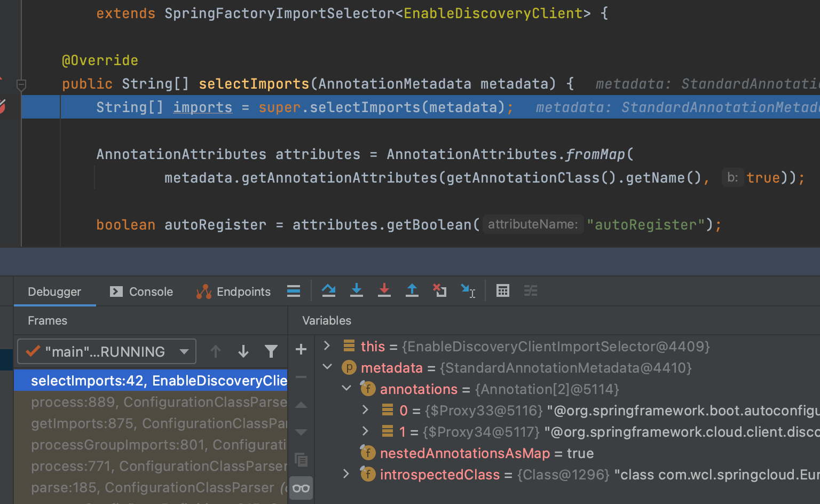Screen dimensions: 820x504
Task: Click the Run to Cursor icon
Action: tap(468, 290)
